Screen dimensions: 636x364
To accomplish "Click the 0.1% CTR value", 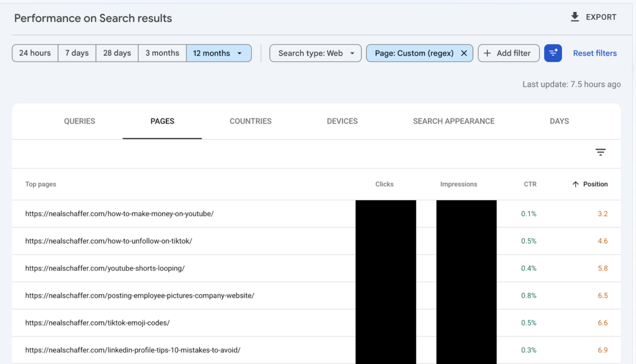I will [529, 214].
